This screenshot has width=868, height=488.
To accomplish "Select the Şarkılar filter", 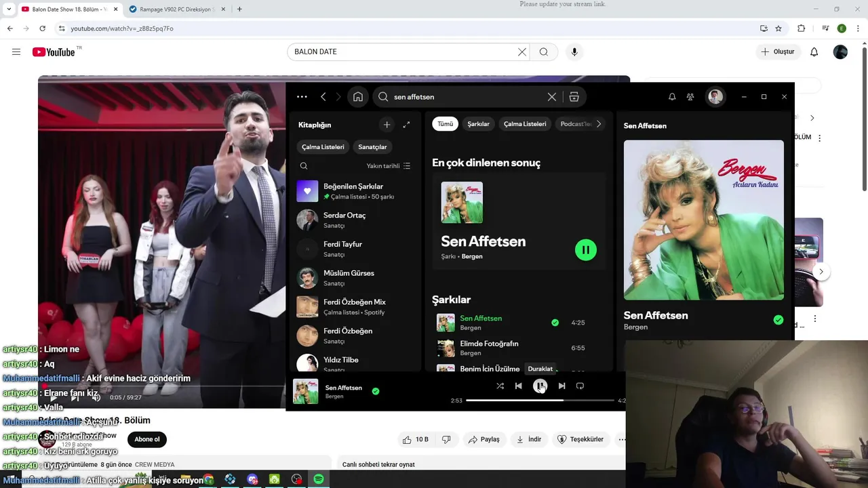I will tap(478, 124).
